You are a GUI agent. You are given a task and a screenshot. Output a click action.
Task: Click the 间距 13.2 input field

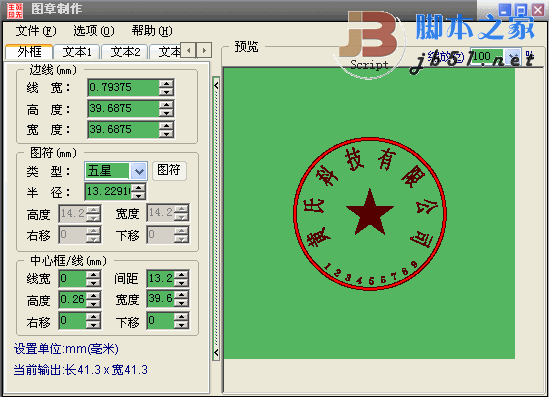(160, 279)
